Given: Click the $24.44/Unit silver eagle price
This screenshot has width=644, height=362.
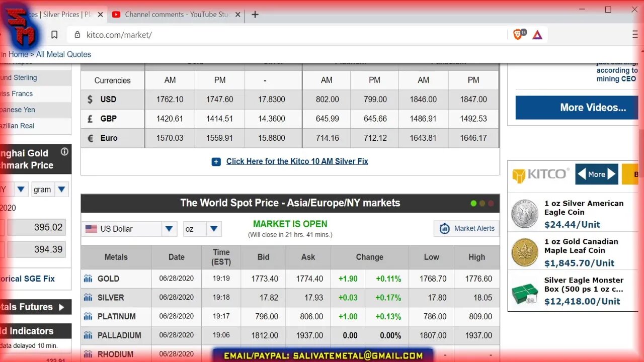Looking at the screenshot, I should 572,224.
